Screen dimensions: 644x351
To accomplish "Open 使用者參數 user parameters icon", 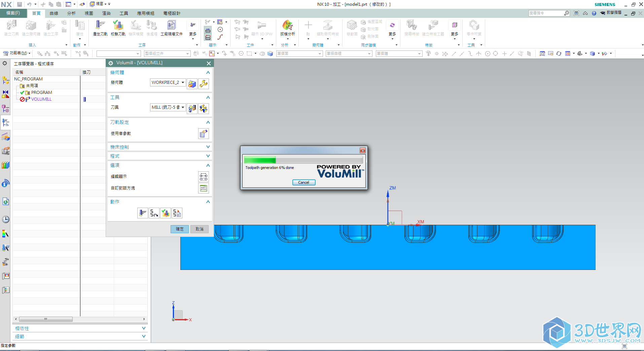I will tap(204, 134).
